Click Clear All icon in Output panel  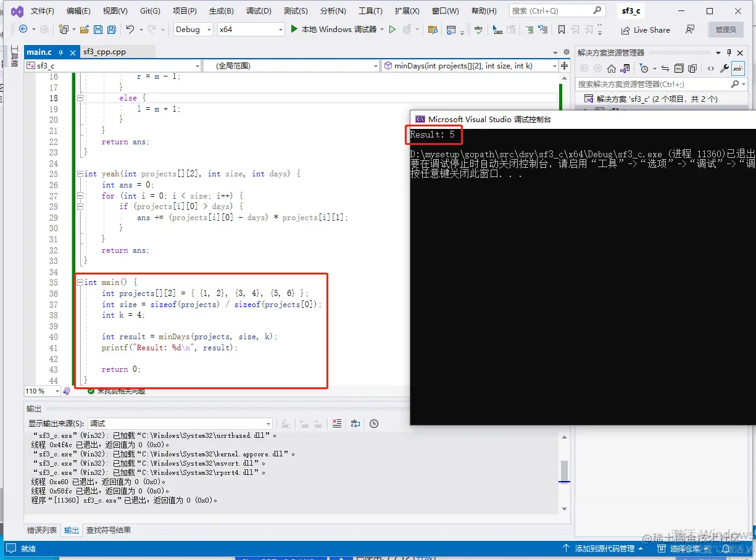click(336, 423)
